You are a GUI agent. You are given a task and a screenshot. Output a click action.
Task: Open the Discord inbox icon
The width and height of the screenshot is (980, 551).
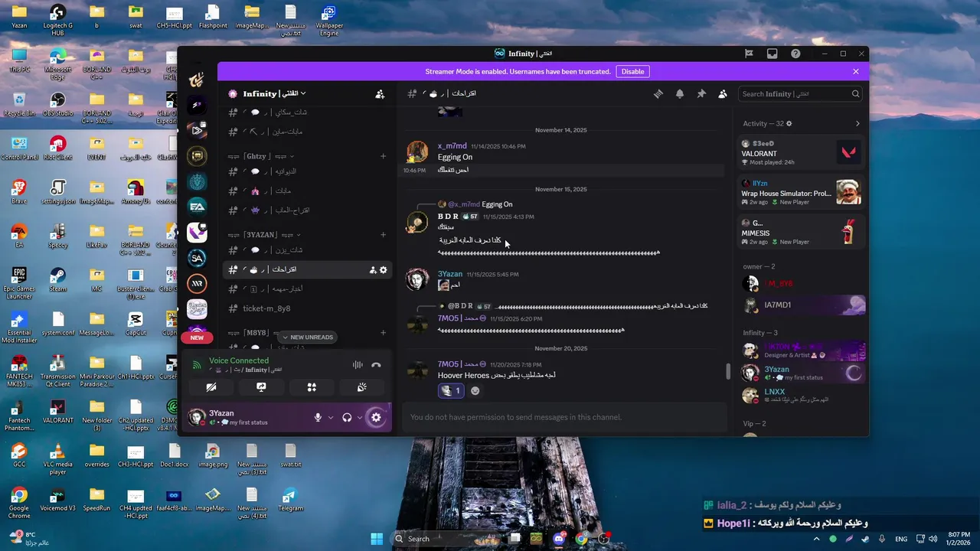772,54
